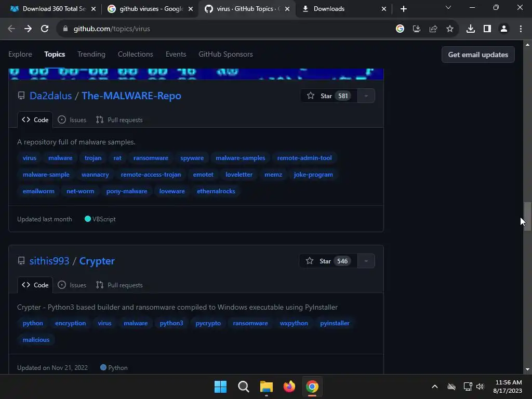This screenshot has height=399, width=532.
Task: Select Code tab of Crypter repo
Action: point(35,285)
